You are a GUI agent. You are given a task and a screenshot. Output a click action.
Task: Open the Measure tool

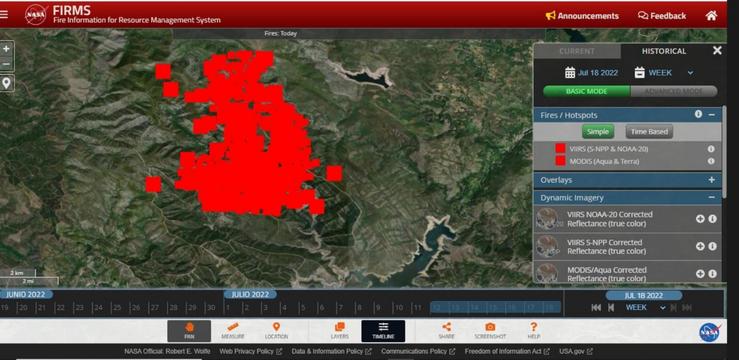click(x=233, y=331)
